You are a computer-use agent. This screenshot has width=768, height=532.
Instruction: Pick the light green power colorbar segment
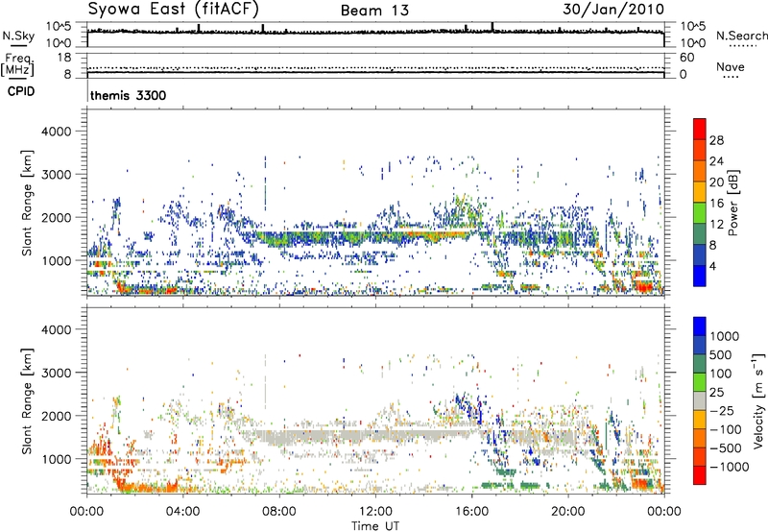[x=700, y=212]
